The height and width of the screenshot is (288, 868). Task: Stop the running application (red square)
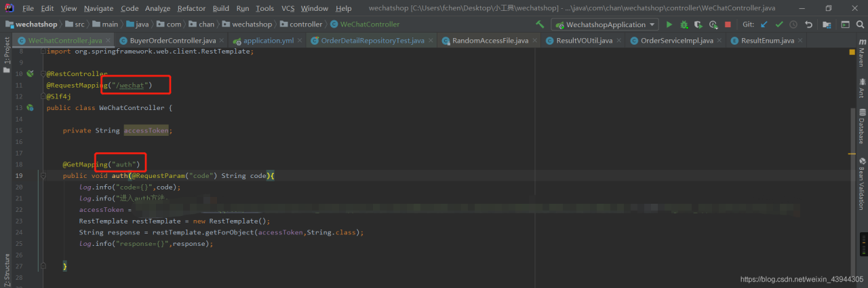[728, 24]
